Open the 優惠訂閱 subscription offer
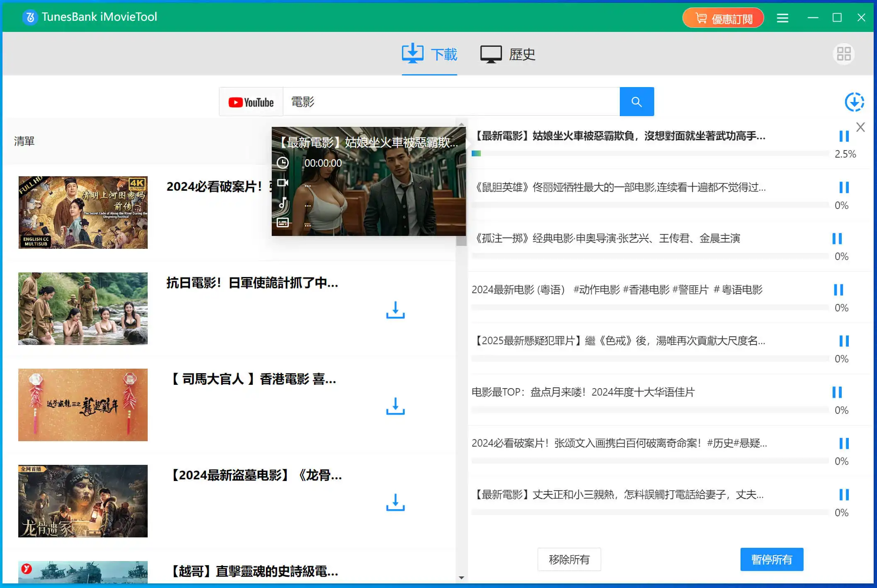Viewport: 877px width, 588px height. pyautogui.click(x=723, y=18)
